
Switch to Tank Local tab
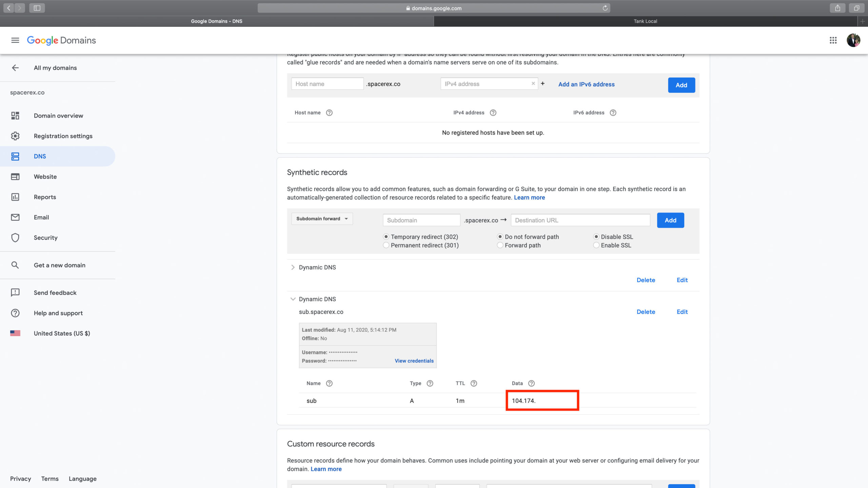[645, 21]
